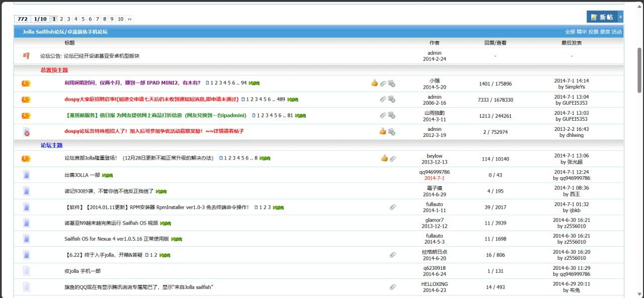Click paperclip icon on 终于入手jolla thread

tap(393, 255)
